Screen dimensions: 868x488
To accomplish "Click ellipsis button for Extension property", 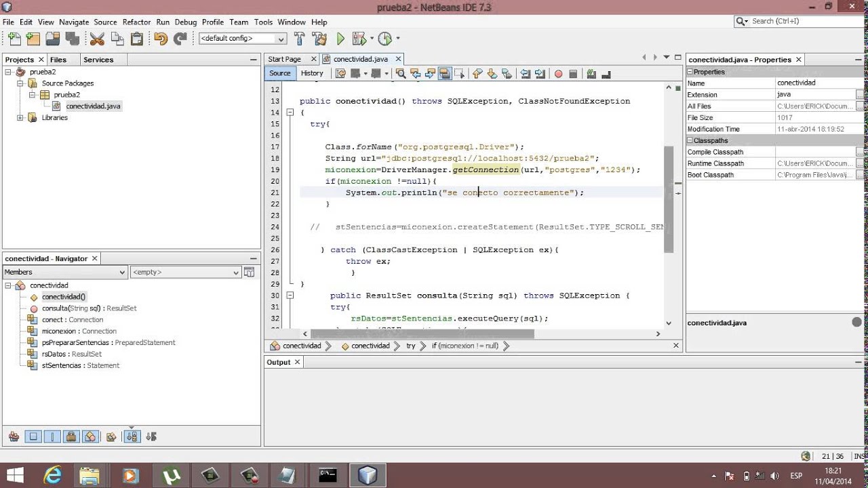I will click(860, 94).
